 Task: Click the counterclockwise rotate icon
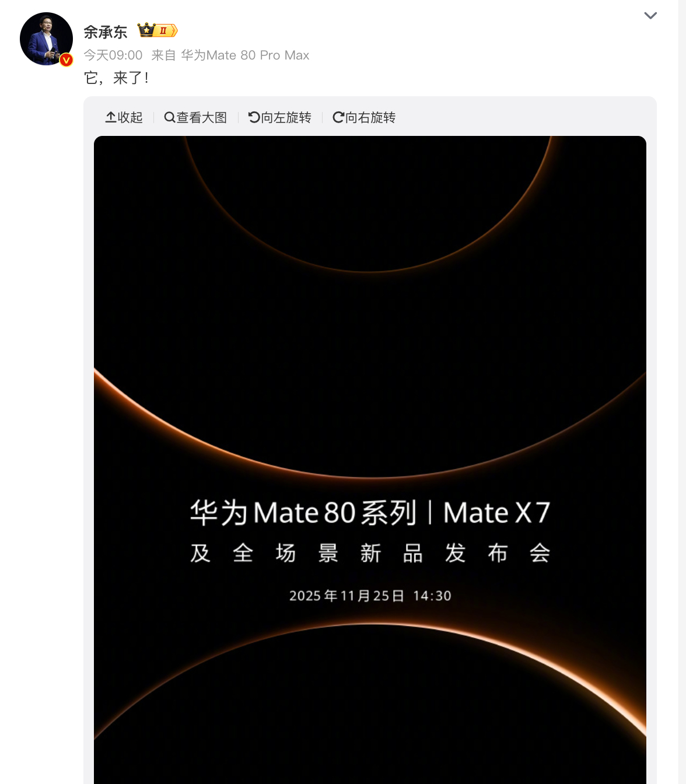click(x=254, y=117)
